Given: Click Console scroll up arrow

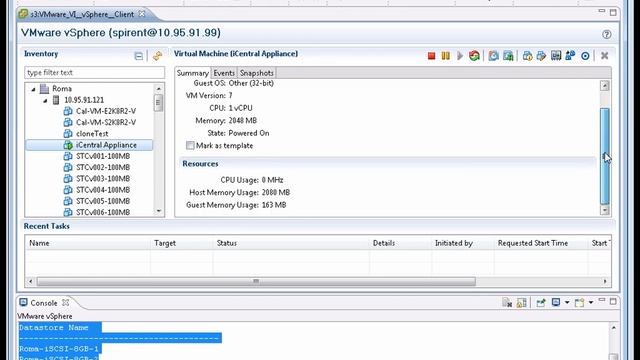Looking at the screenshot, I should [613, 328].
